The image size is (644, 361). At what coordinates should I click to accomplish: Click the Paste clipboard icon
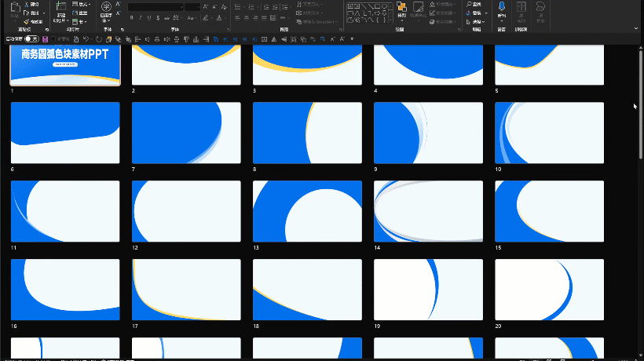[15, 8]
